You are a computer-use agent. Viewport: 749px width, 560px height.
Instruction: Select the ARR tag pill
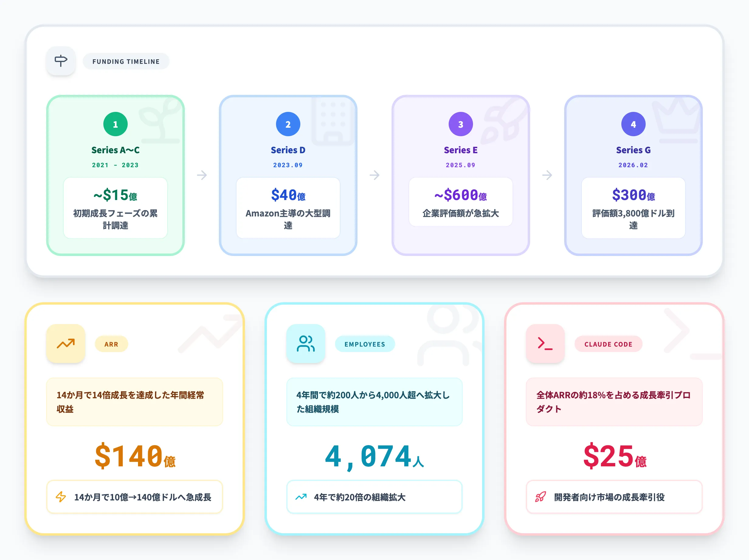click(111, 344)
